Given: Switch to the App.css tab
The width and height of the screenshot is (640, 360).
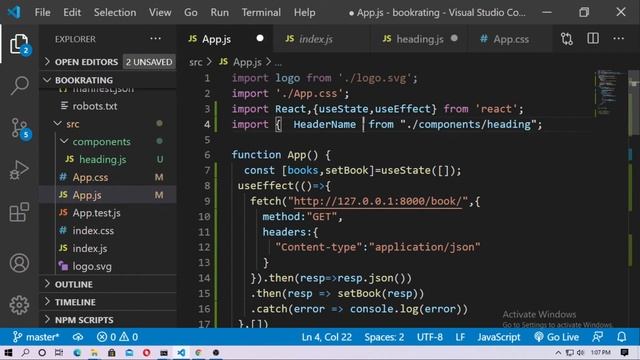Looking at the screenshot, I should coord(510,39).
